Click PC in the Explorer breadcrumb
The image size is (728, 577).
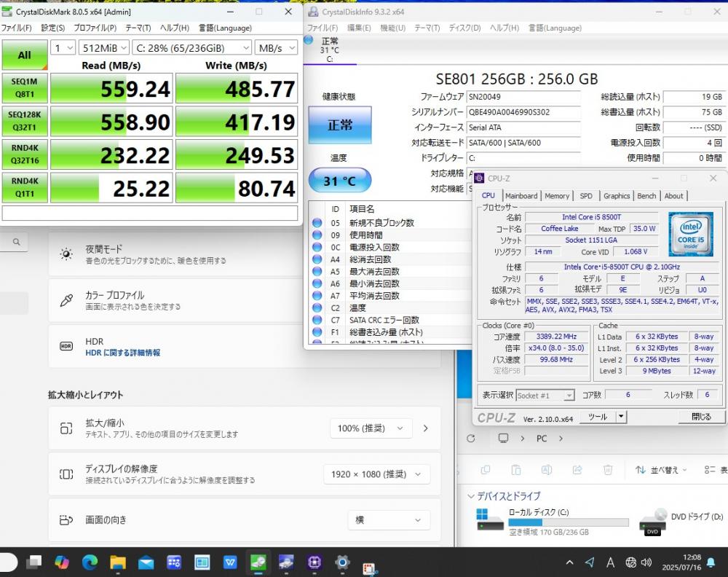pos(542,438)
